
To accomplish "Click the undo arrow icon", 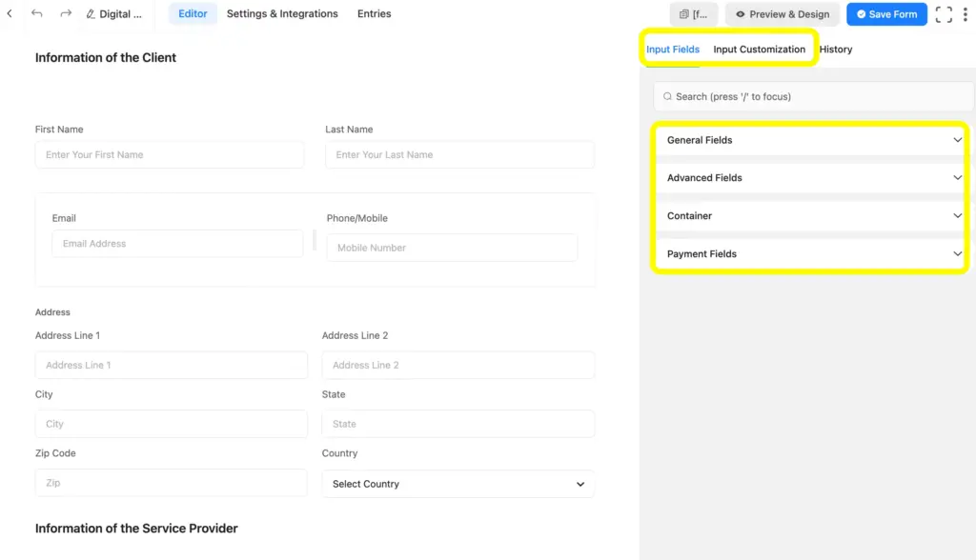I will pyautogui.click(x=37, y=13).
